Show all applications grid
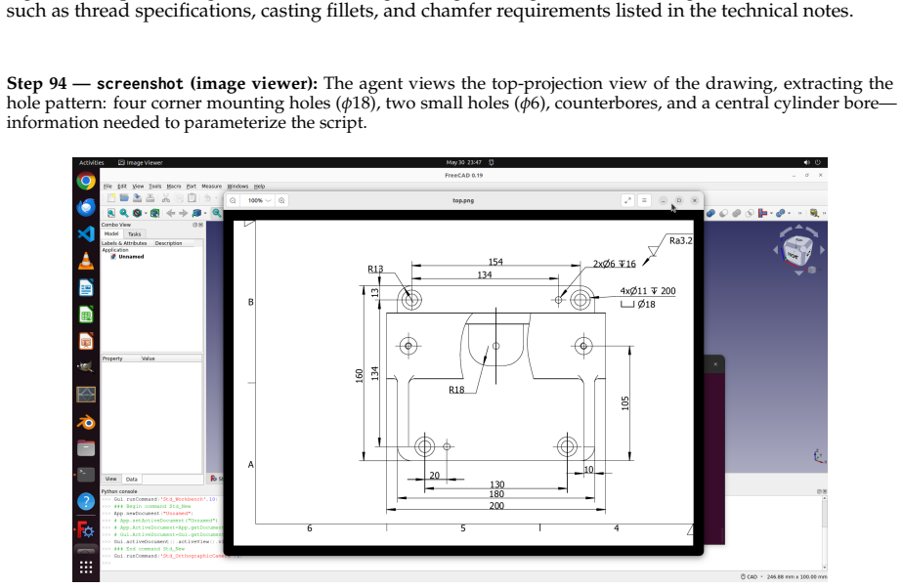This screenshot has height=588, width=903. point(86,567)
